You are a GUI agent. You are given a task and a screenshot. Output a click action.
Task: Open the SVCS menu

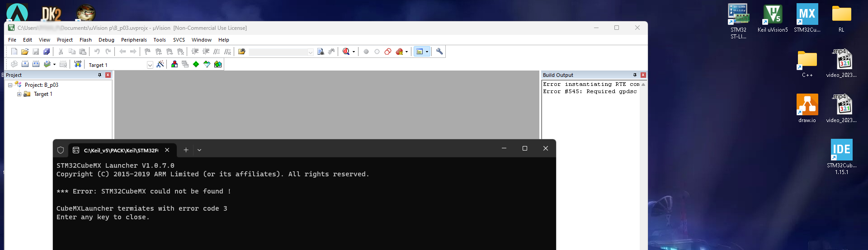pos(179,40)
